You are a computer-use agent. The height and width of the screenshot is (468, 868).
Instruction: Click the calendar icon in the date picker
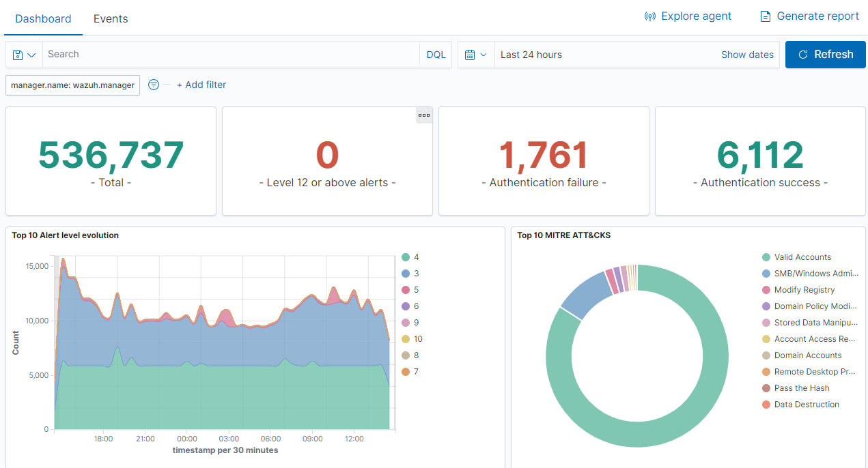[x=470, y=54]
